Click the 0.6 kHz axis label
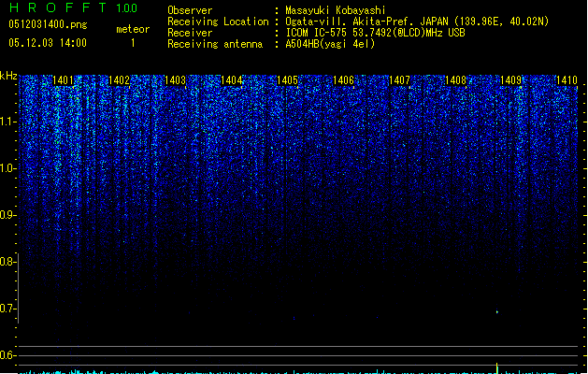Screen dimensions: 588x374 tap(8, 355)
